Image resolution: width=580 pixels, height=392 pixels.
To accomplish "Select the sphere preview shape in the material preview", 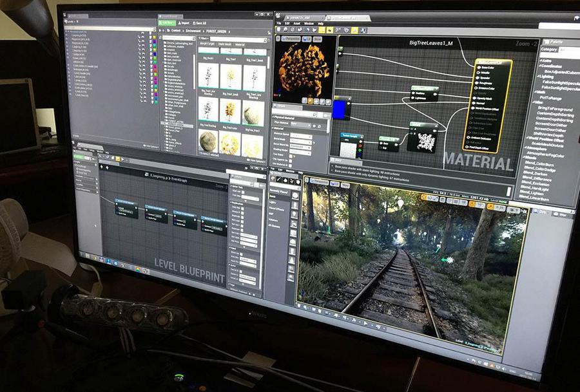I will coord(311,100).
